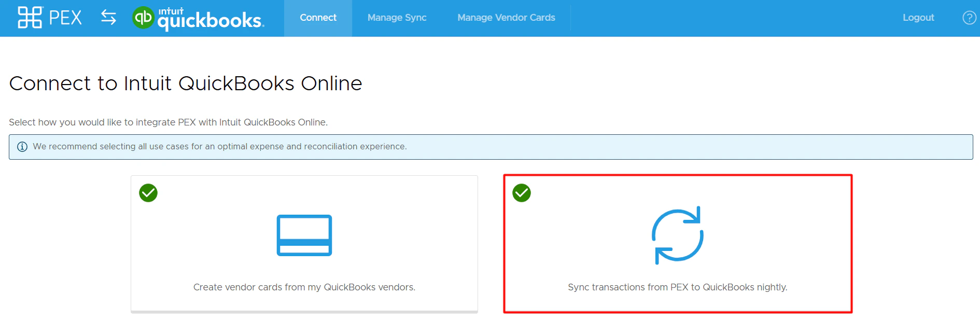Uncheck the vendor cards green checkmark

148,193
